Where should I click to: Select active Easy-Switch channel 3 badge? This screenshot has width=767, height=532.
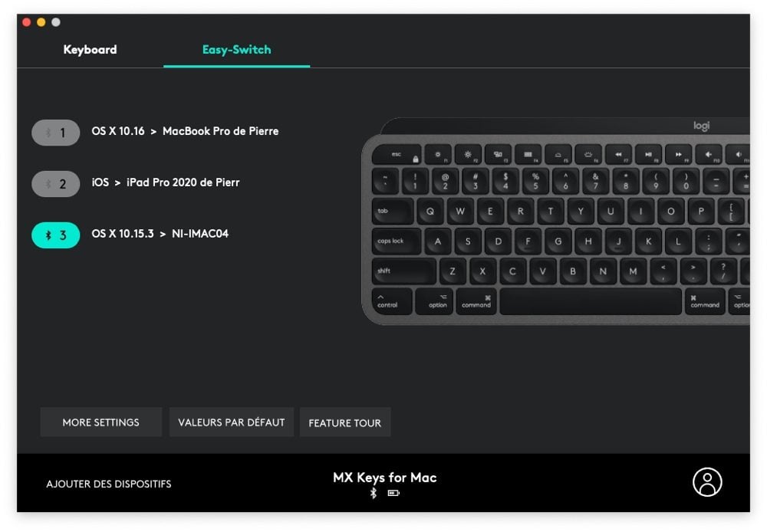tap(56, 235)
